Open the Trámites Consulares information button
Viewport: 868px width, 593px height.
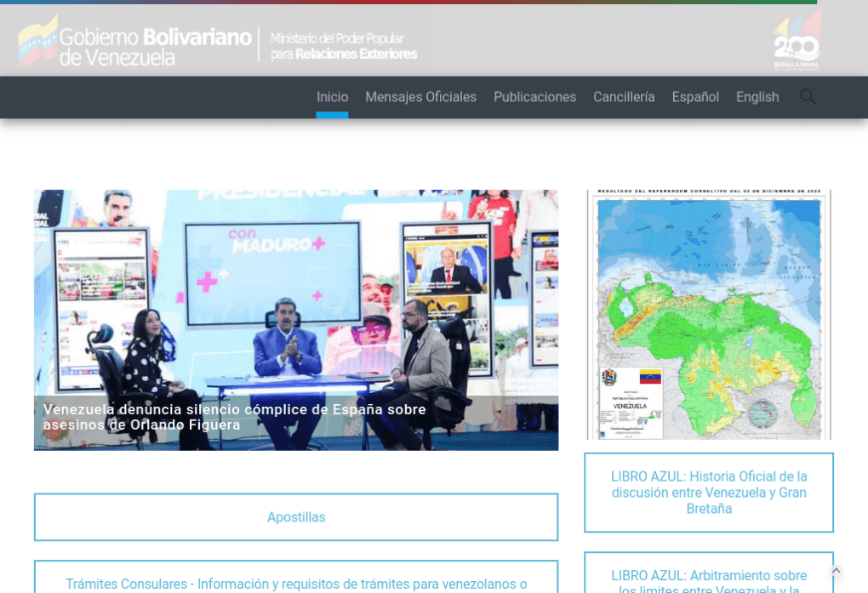[296, 583]
